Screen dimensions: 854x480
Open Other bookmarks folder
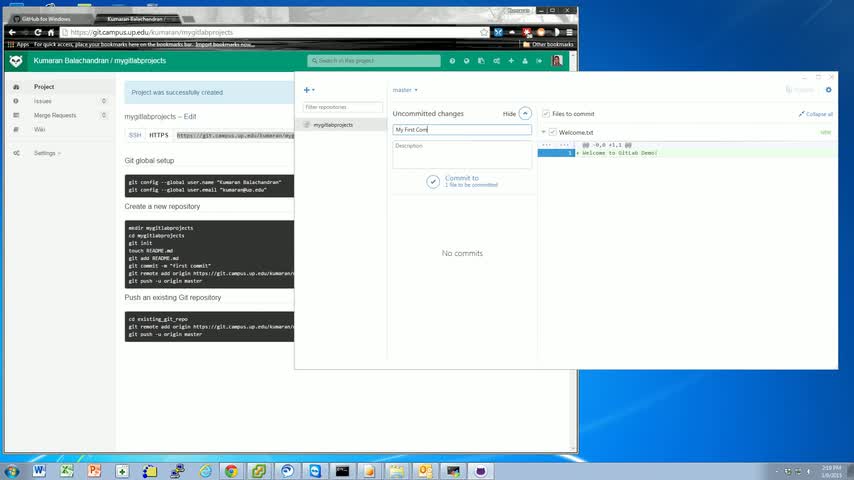tap(548, 45)
